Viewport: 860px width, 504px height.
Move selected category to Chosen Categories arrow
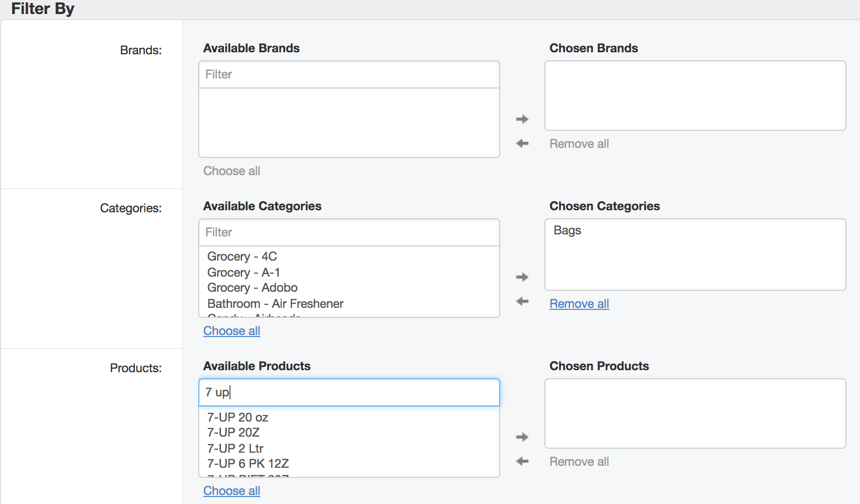pos(522,277)
